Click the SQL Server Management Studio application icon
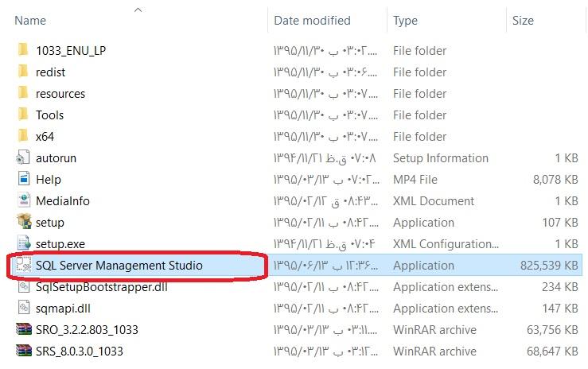 [23, 266]
